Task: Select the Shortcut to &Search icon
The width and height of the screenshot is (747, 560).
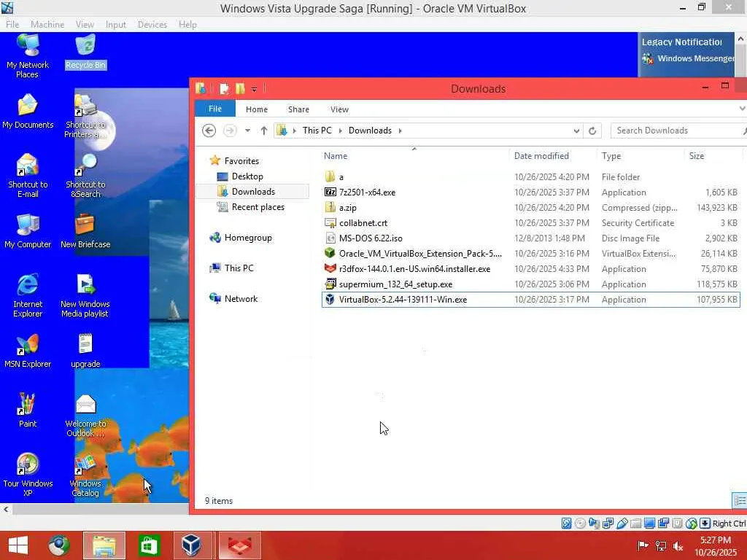Action: pyautogui.click(x=86, y=175)
